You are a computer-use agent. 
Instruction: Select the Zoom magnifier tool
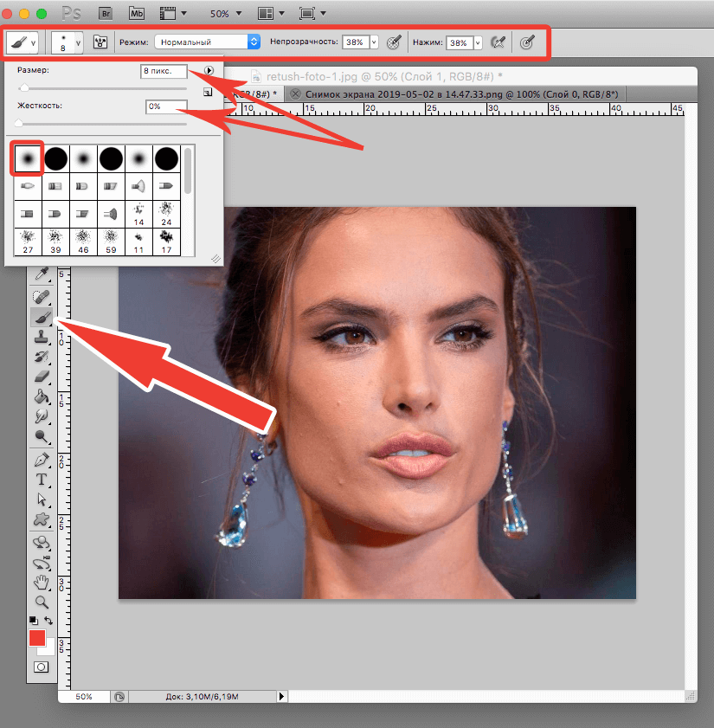click(x=42, y=602)
